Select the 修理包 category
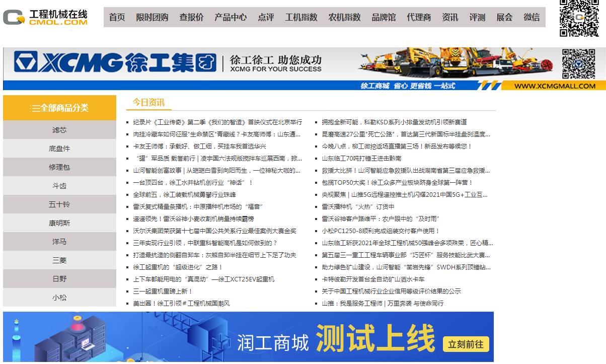 pyautogui.click(x=59, y=167)
